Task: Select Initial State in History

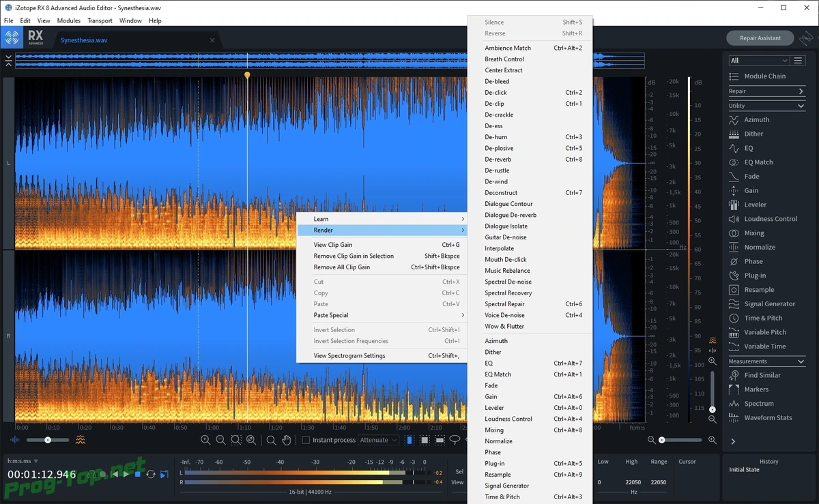Action: coord(744,470)
